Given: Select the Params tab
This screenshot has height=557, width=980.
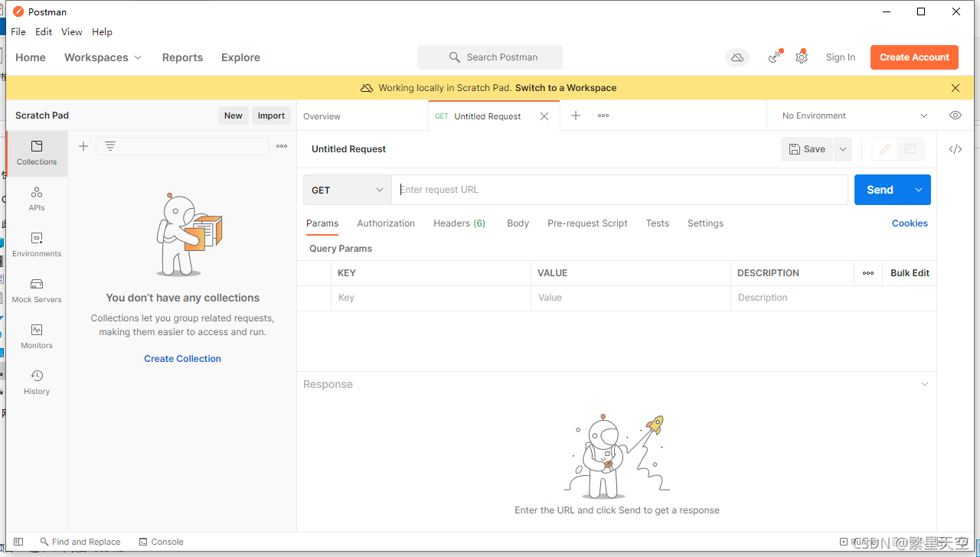Looking at the screenshot, I should 322,223.
